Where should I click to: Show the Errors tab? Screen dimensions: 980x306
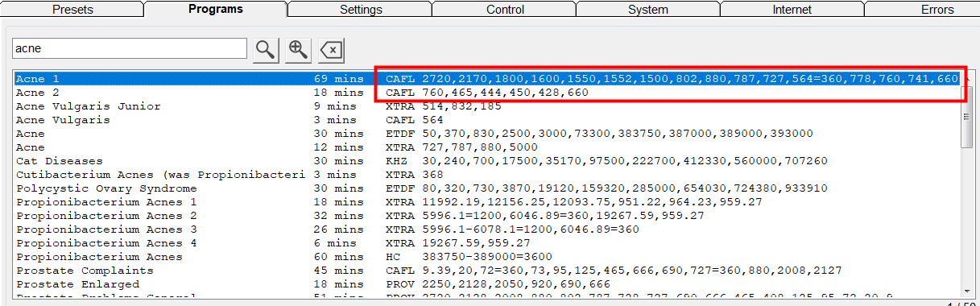(923, 10)
